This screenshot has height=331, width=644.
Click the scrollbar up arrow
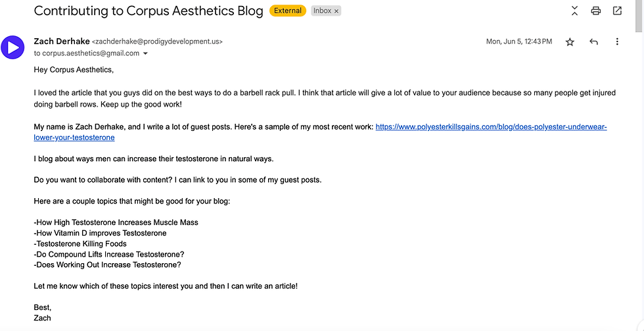639,3
